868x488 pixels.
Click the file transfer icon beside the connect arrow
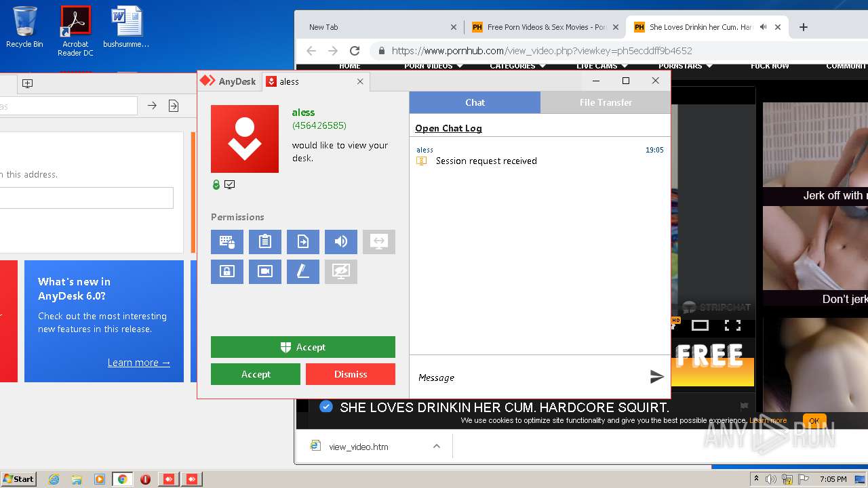(x=174, y=106)
